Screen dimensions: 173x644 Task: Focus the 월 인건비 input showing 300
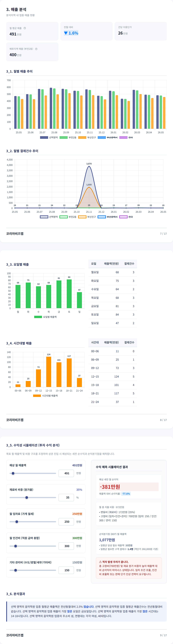pyautogui.click(x=66, y=546)
